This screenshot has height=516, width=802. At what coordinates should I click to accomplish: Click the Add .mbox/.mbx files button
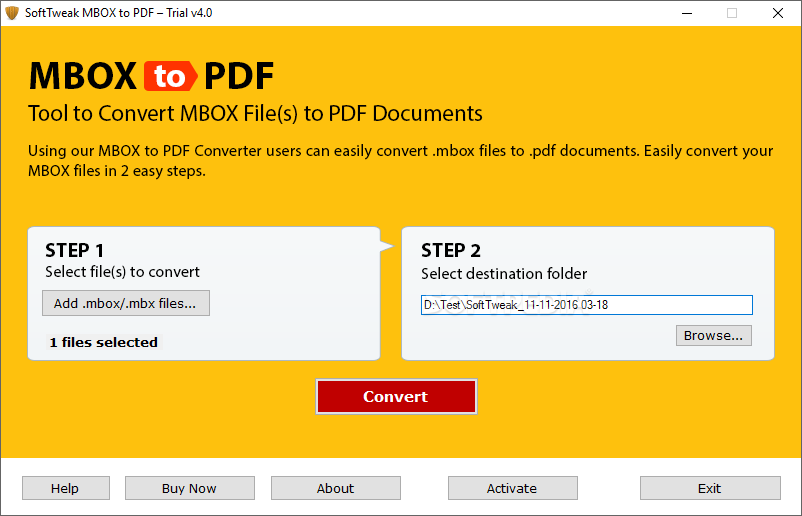tap(126, 303)
